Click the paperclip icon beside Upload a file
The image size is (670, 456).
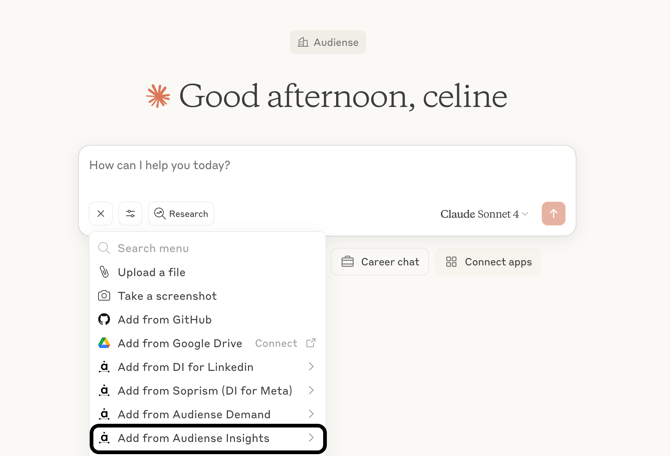[104, 272]
